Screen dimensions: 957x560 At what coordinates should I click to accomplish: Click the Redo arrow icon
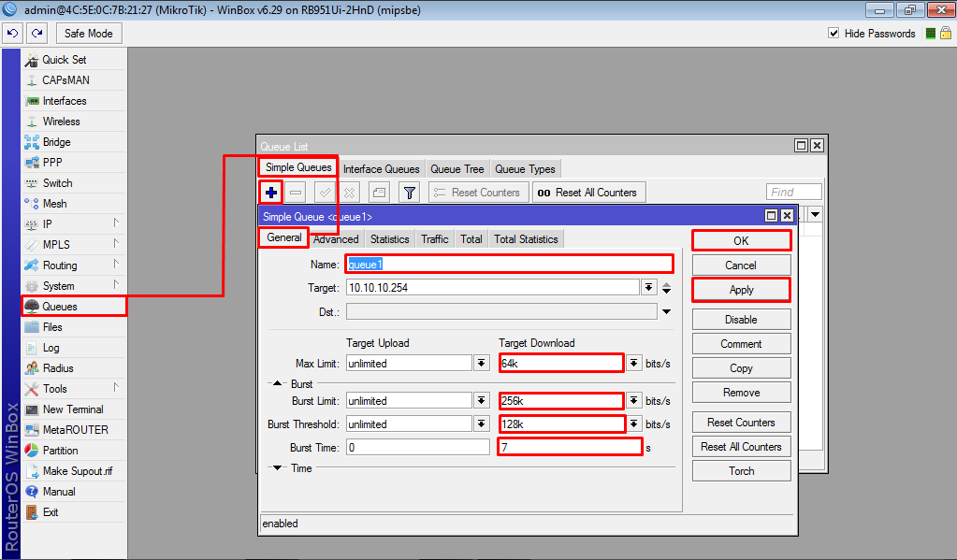point(37,34)
